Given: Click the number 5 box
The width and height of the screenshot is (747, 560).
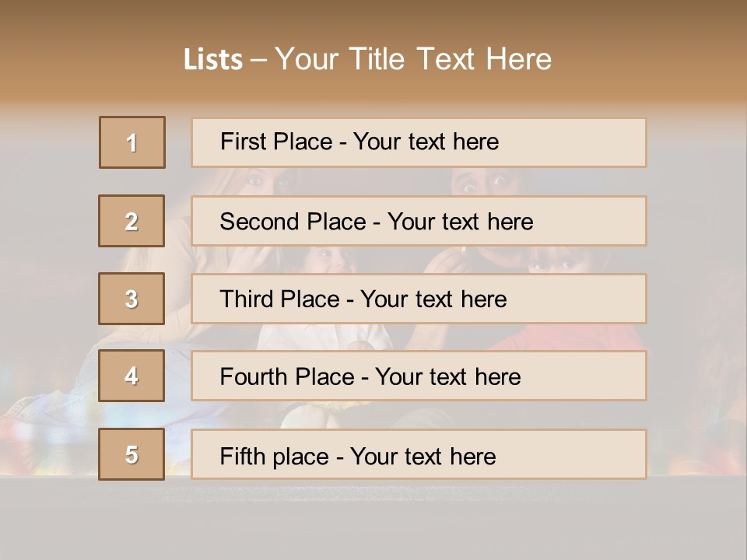Looking at the screenshot, I should [132, 454].
